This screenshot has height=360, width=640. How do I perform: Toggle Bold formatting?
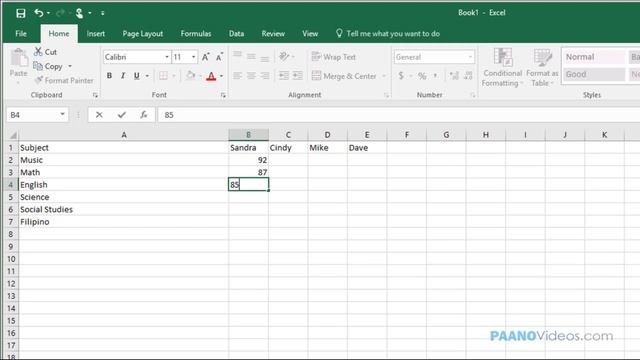(109, 76)
